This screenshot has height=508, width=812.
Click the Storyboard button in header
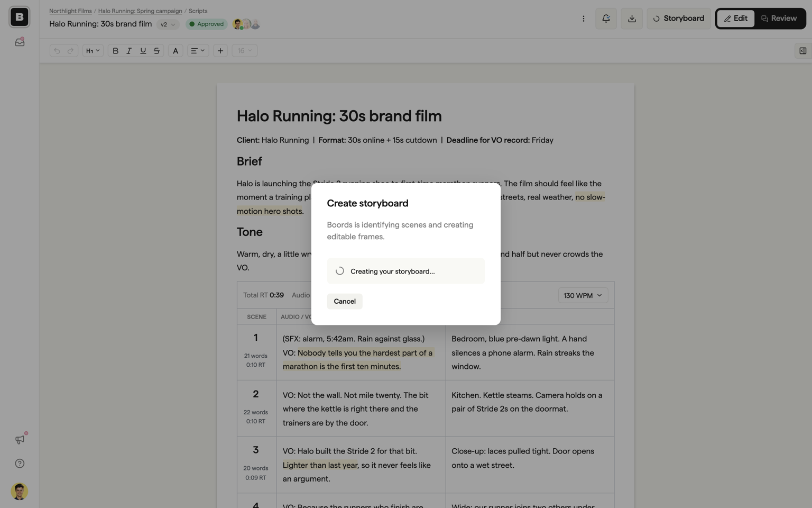point(679,19)
